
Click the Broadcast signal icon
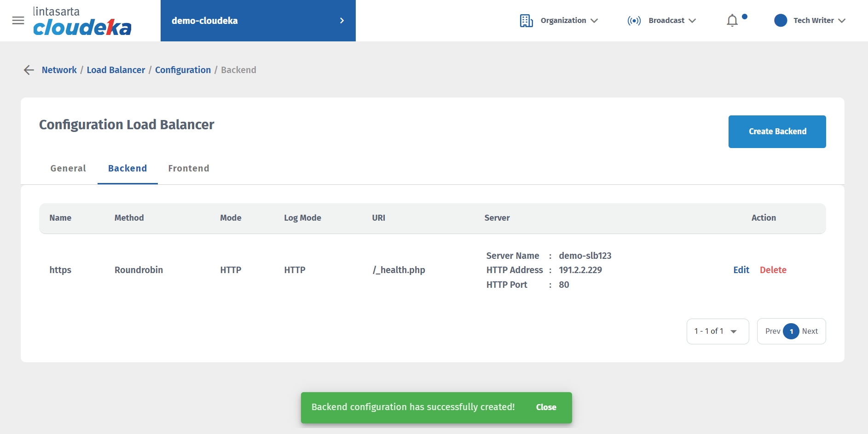click(x=634, y=21)
